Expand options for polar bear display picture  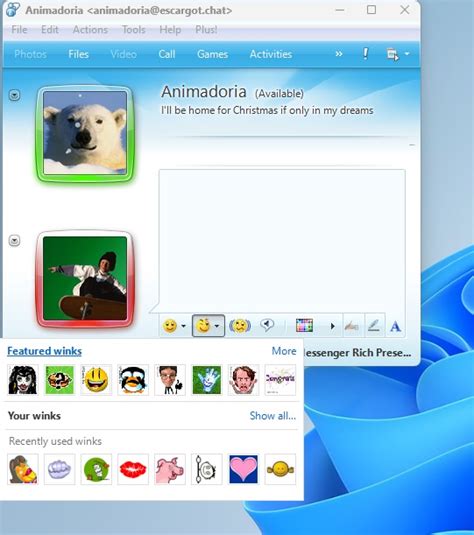14,95
